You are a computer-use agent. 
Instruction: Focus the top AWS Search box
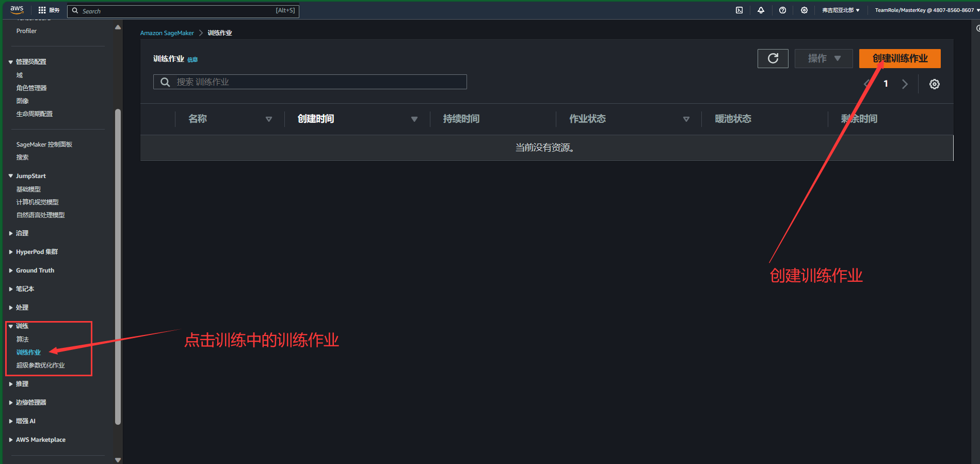[x=183, y=11]
